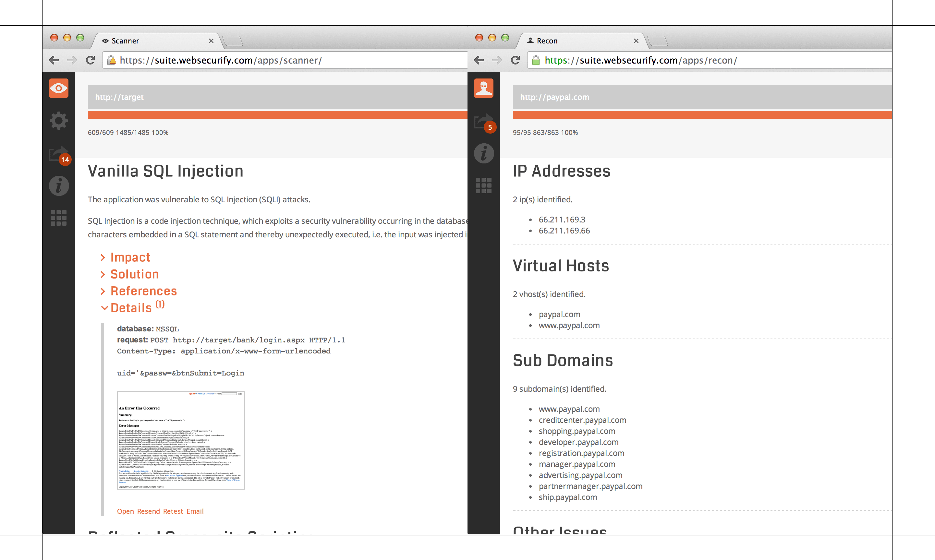Image resolution: width=935 pixels, height=560 pixels.
Task: Open new tab in Recon window
Action: [x=658, y=41]
